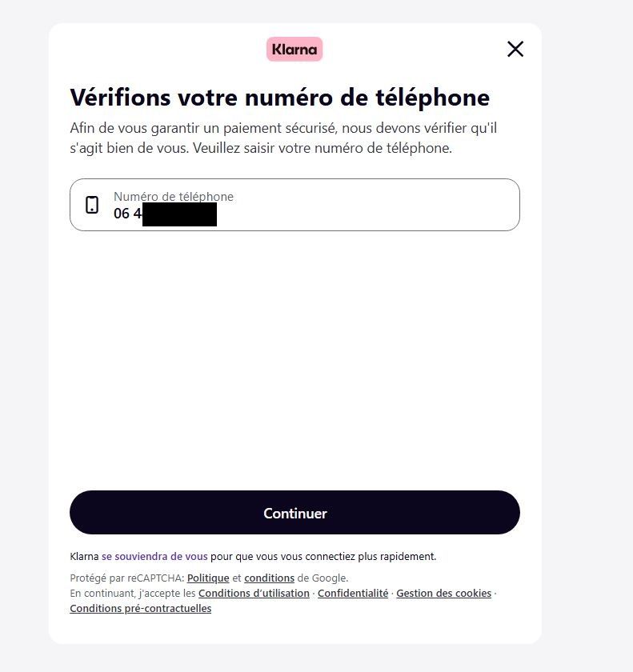
Task: Click the 'Protégé par reCAPTCHA' text
Action: pos(127,578)
